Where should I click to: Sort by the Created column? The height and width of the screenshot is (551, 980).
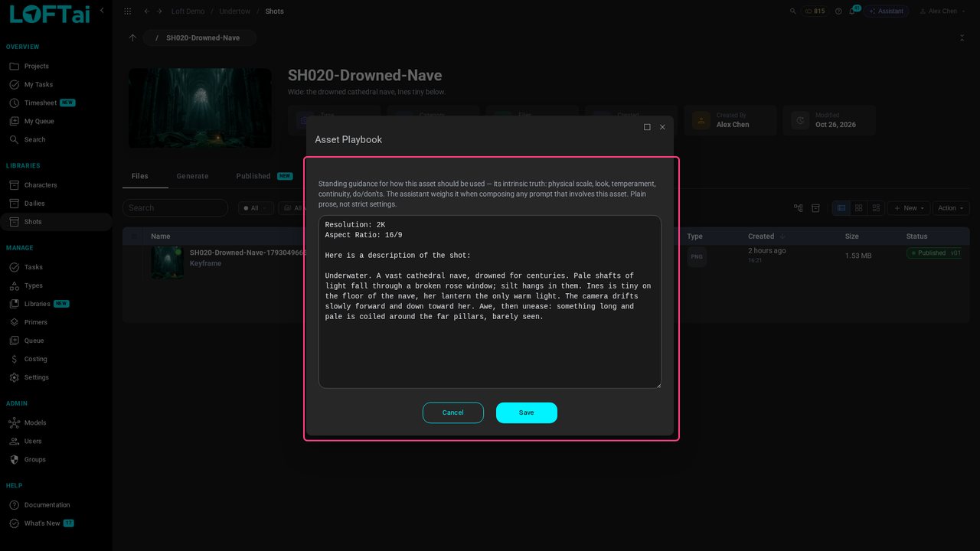pos(767,236)
